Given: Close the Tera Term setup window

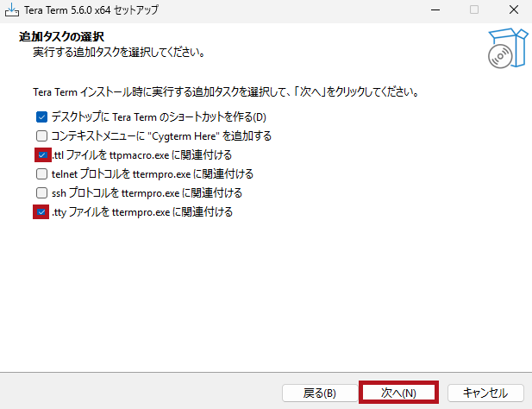Looking at the screenshot, I should [512, 9].
